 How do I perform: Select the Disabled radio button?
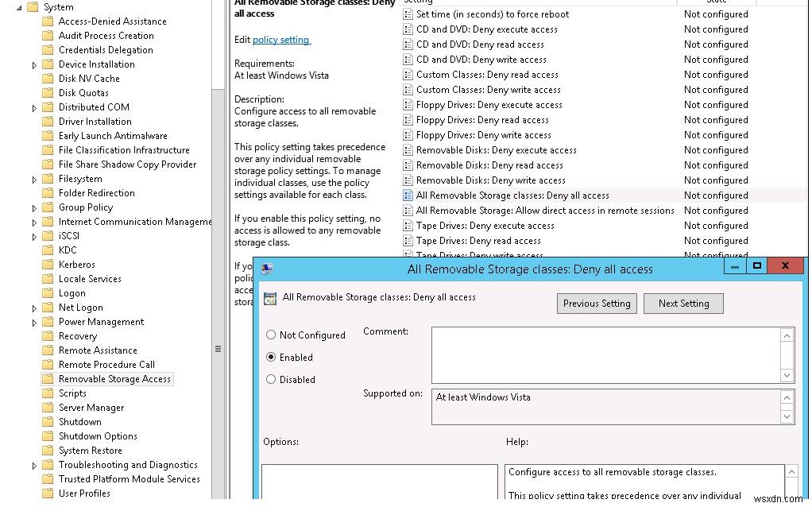point(271,379)
